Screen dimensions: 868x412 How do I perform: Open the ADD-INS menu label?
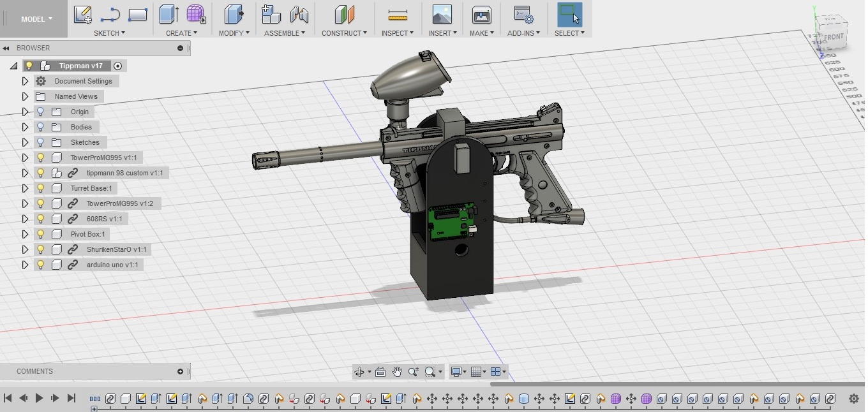point(524,33)
